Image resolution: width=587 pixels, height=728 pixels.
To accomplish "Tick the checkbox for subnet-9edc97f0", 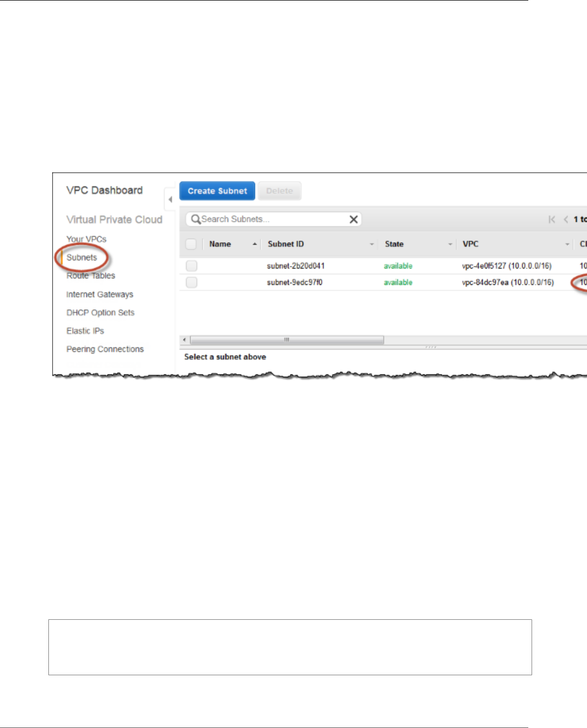I will pos(191,282).
